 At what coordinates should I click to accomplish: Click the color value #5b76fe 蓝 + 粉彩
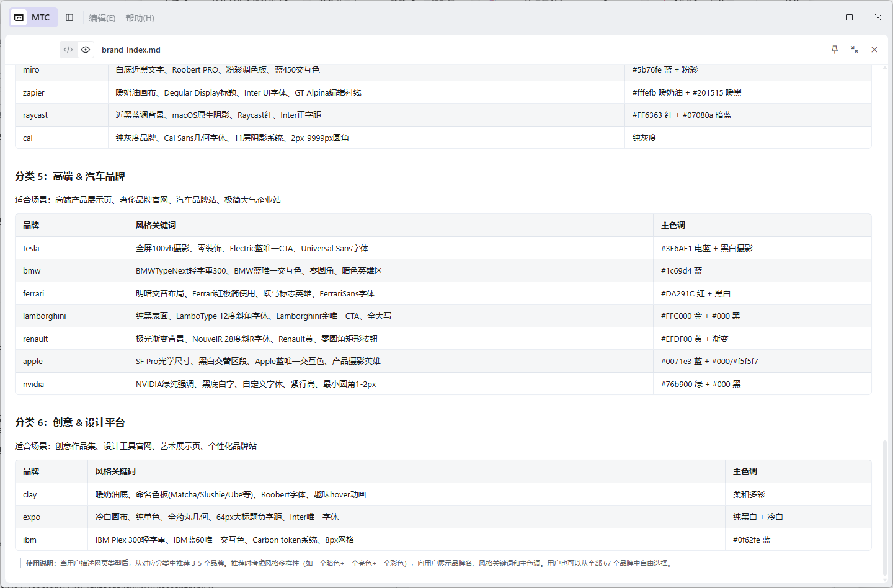[665, 70]
